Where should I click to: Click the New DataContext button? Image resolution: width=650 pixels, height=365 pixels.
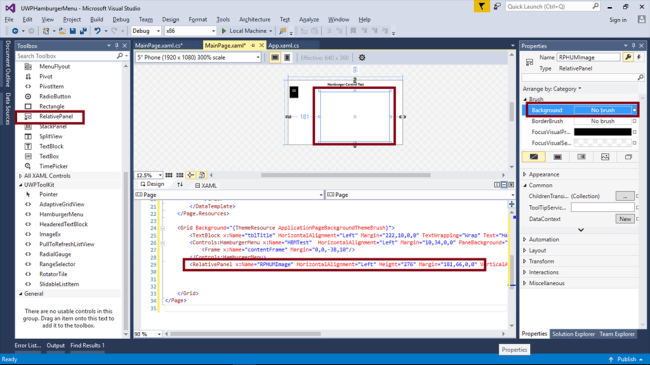pyautogui.click(x=625, y=219)
